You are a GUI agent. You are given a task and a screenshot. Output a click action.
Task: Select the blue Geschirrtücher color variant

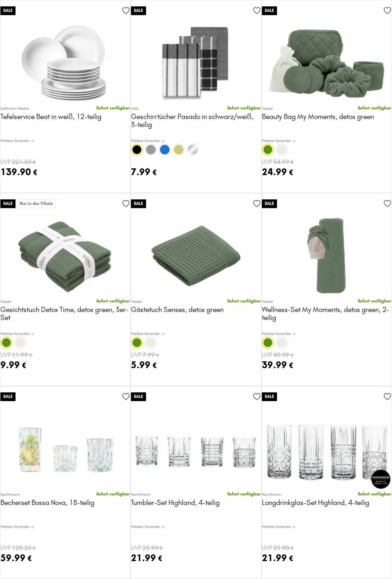point(165,150)
